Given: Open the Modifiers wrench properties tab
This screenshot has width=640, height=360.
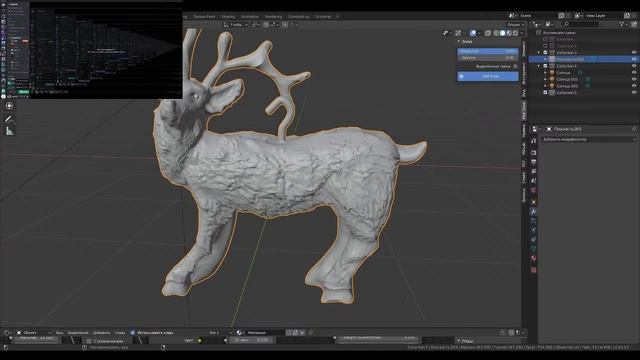Looking at the screenshot, I should click(533, 211).
